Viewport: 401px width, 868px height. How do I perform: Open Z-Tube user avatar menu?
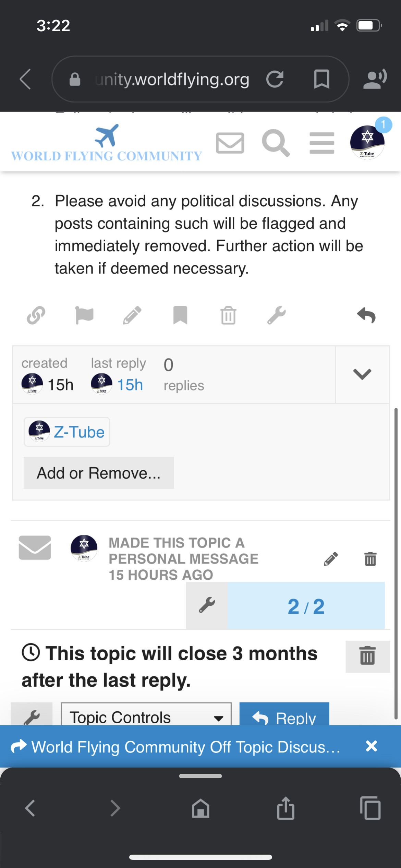[367, 142]
